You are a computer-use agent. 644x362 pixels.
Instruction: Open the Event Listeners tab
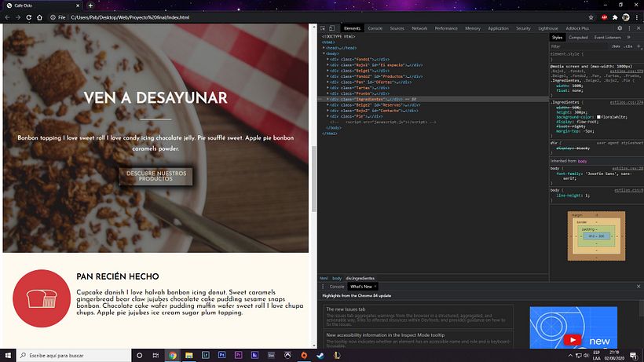(607, 38)
